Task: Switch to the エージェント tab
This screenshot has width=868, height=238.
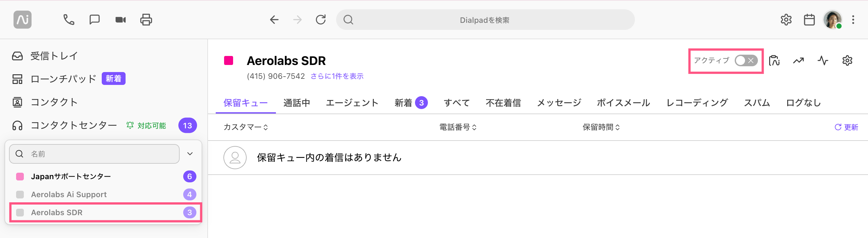Action: pos(352,103)
